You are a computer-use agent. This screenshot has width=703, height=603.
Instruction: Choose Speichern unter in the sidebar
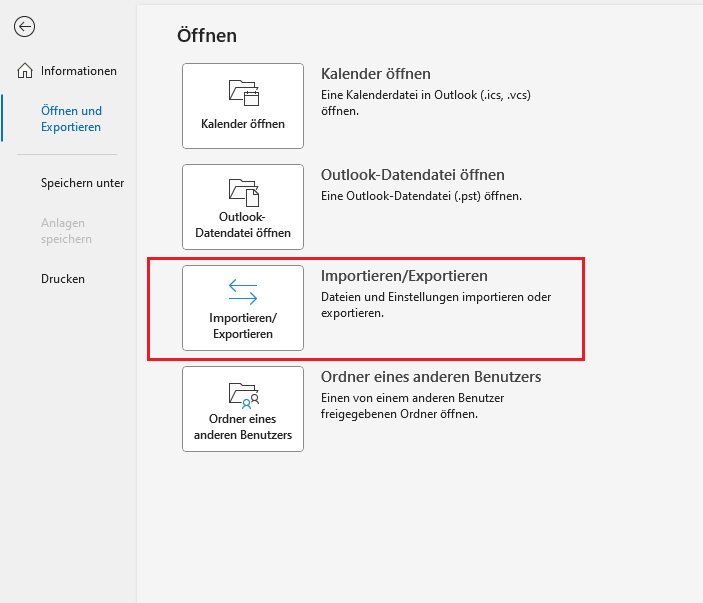click(x=82, y=183)
